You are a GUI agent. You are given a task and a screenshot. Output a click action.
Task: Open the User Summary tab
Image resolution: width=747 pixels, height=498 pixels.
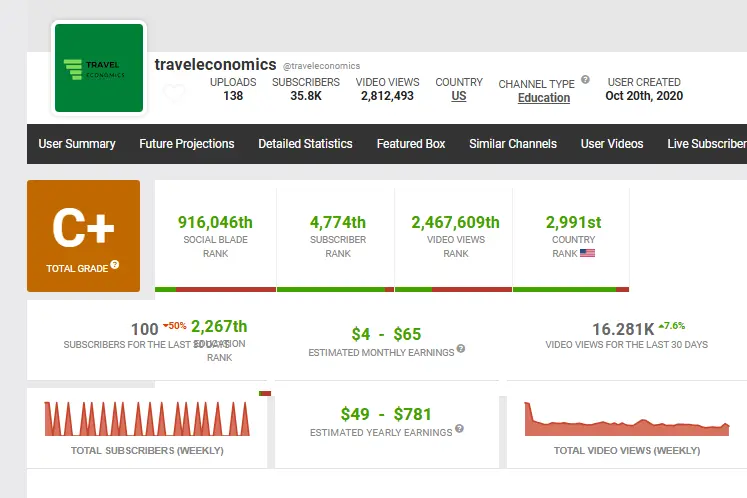click(77, 144)
